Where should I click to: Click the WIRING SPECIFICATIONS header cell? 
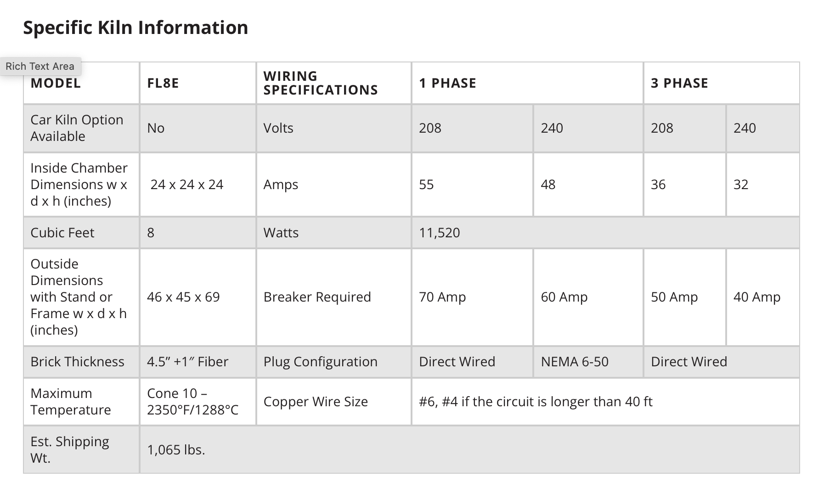(334, 83)
